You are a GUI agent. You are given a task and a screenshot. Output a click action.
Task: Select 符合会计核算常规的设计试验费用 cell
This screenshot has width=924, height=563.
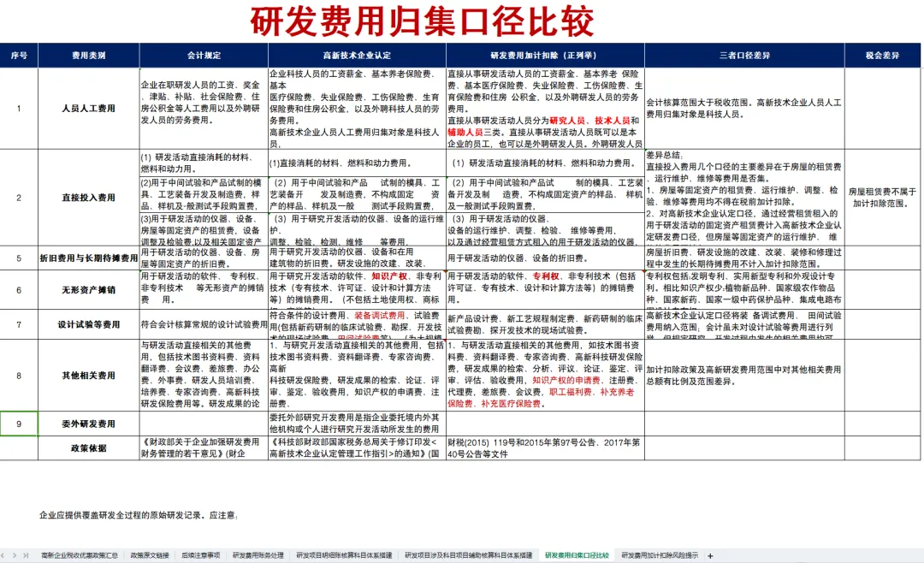(204, 324)
